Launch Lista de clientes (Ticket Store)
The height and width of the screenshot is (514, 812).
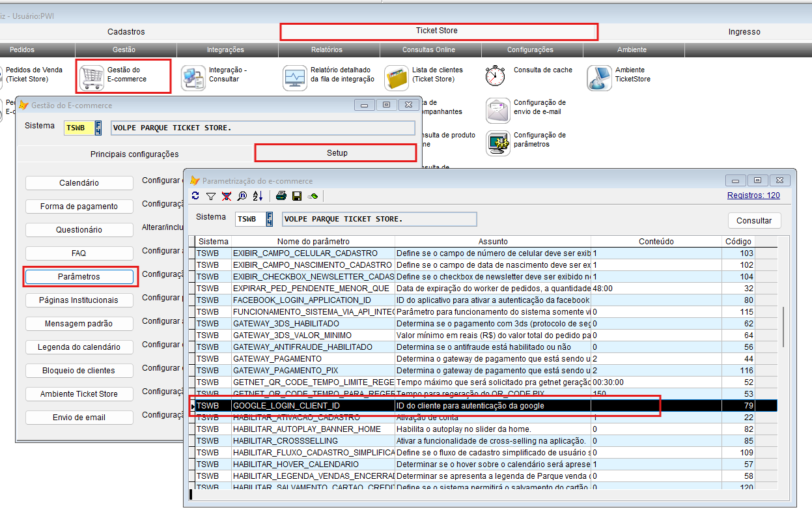click(x=396, y=77)
